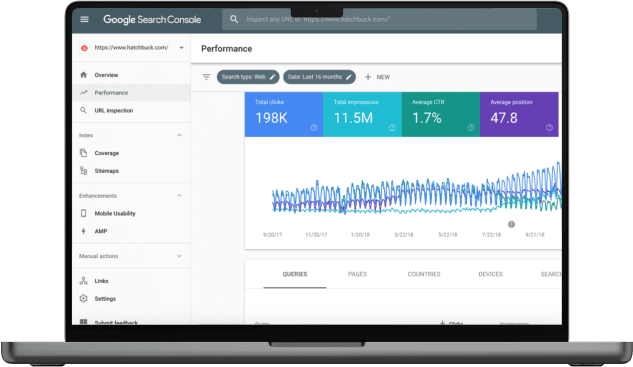
Task: Open the hamburger navigation menu
Action: 84,19
